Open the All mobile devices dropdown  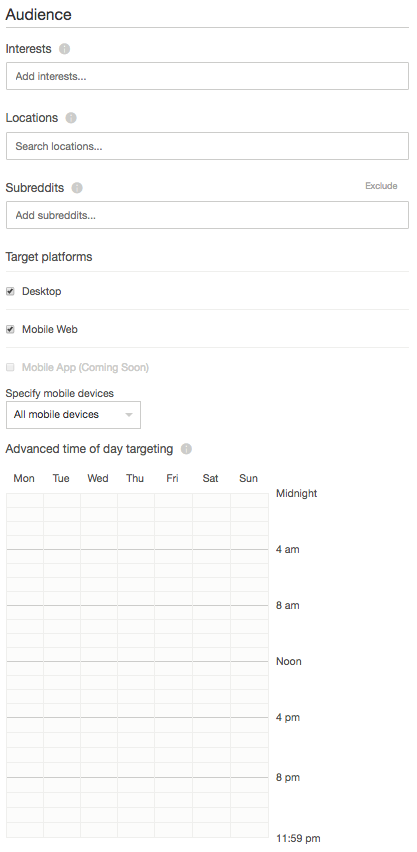(73, 415)
